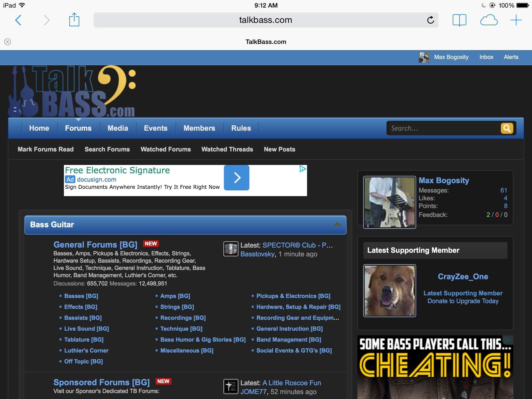This screenshot has height=399, width=532.
Task: Open the Free Electronic Signature ad headline
Action: pos(117,170)
